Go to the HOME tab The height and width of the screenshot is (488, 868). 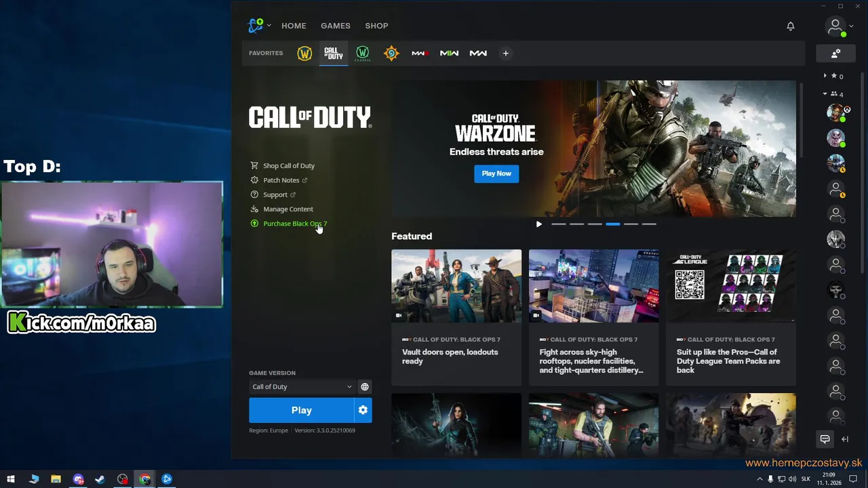tap(294, 26)
